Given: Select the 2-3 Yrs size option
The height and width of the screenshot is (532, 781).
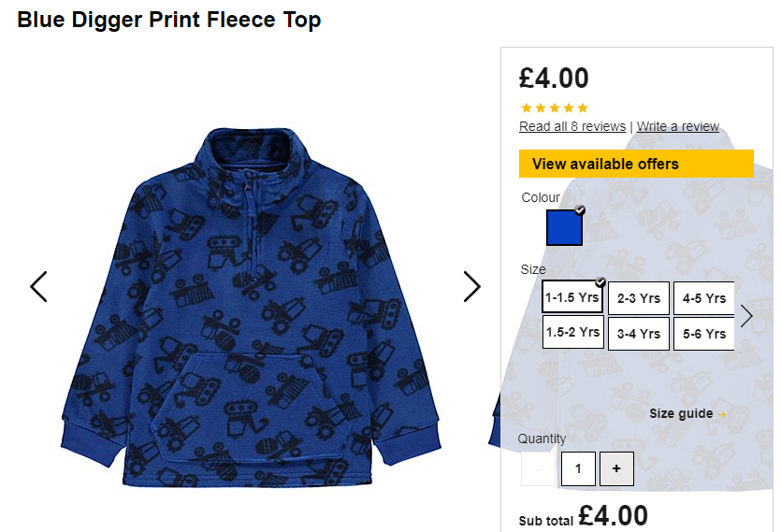Looking at the screenshot, I should [x=639, y=298].
